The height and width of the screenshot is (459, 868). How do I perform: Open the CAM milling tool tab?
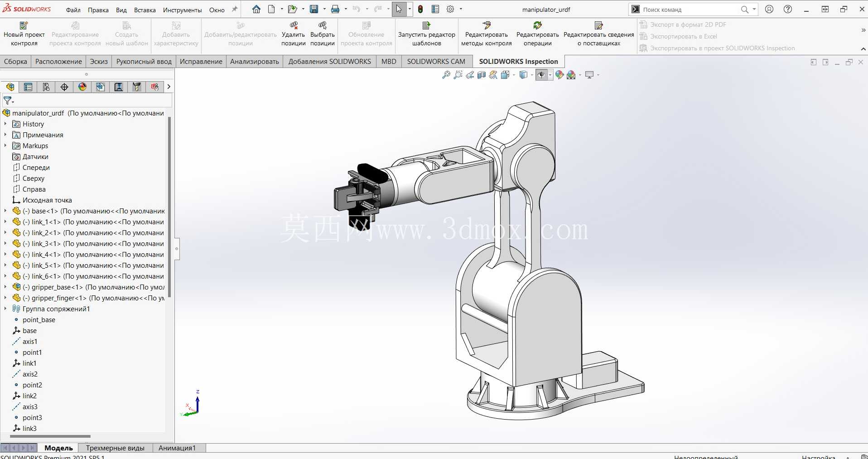click(x=137, y=87)
